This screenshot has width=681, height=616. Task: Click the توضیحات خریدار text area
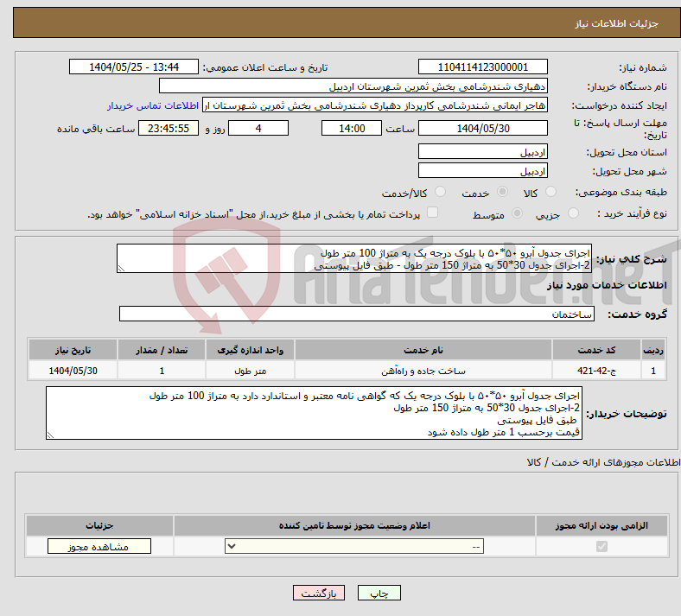point(314,413)
